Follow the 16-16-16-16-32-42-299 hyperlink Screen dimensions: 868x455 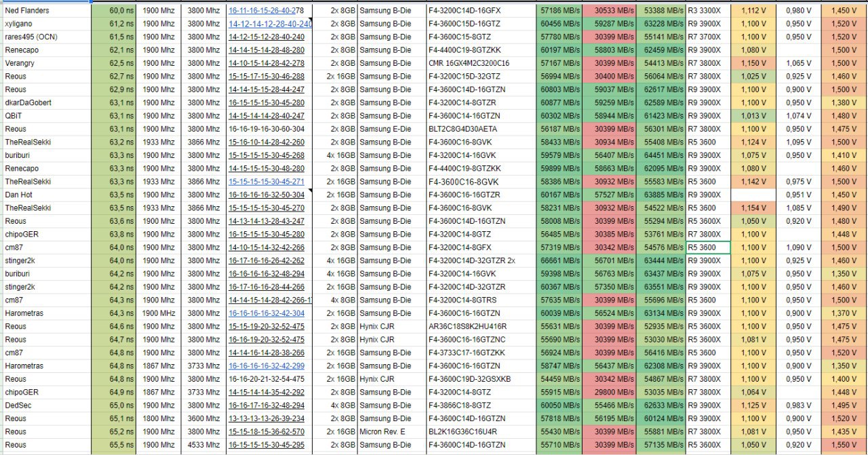coord(267,366)
